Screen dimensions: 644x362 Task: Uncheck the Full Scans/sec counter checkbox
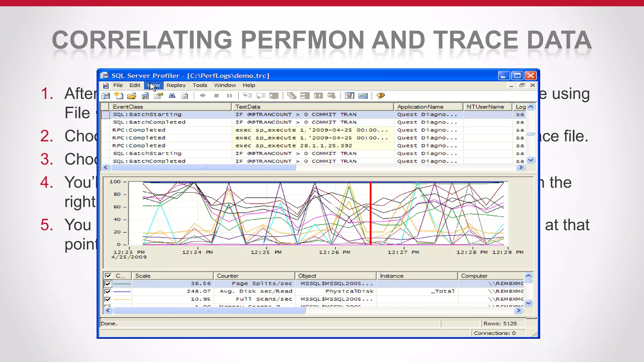click(x=108, y=299)
